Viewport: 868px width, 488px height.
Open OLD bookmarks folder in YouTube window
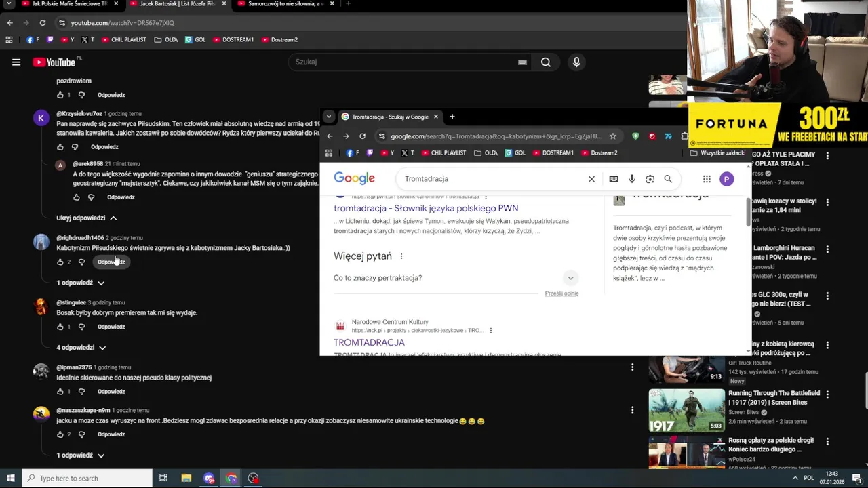tap(166, 40)
